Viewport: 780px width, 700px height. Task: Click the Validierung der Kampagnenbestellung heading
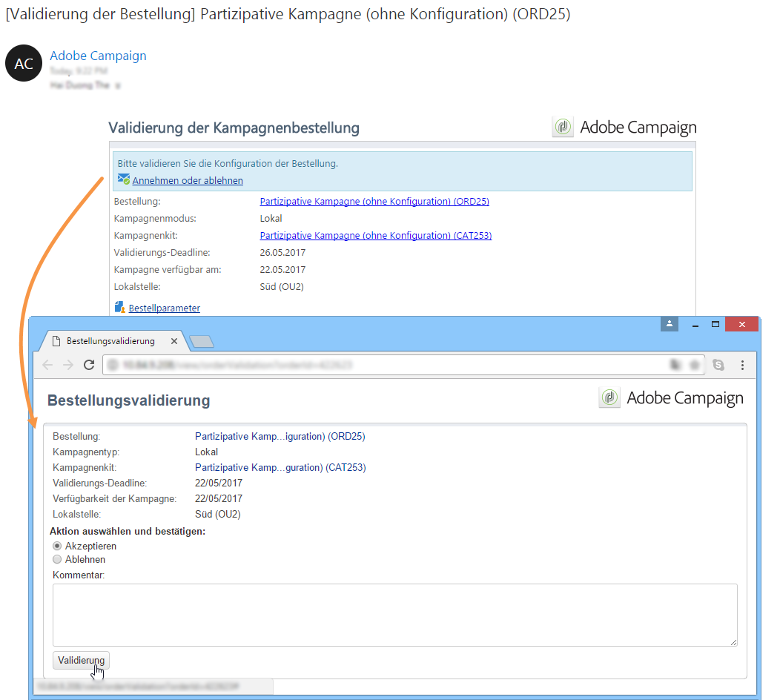(234, 128)
